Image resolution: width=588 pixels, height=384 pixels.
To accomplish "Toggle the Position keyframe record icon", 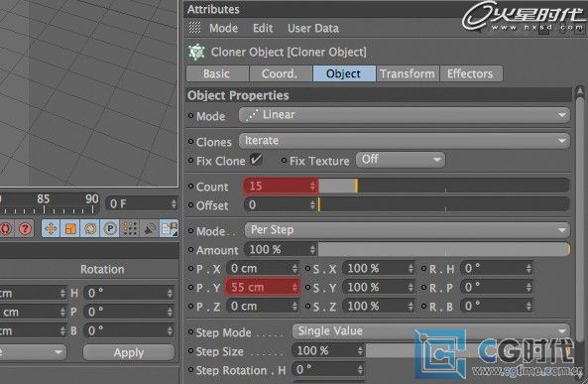I will click(51, 228).
